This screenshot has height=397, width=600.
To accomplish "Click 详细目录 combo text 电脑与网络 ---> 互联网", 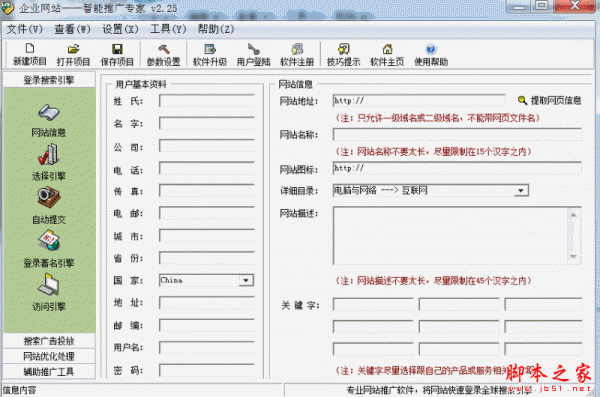I will (x=381, y=190).
